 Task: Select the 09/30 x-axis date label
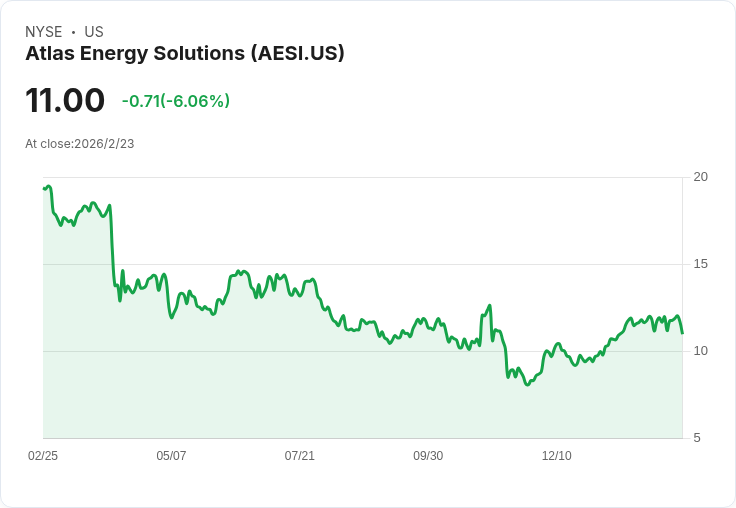tap(428, 455)
